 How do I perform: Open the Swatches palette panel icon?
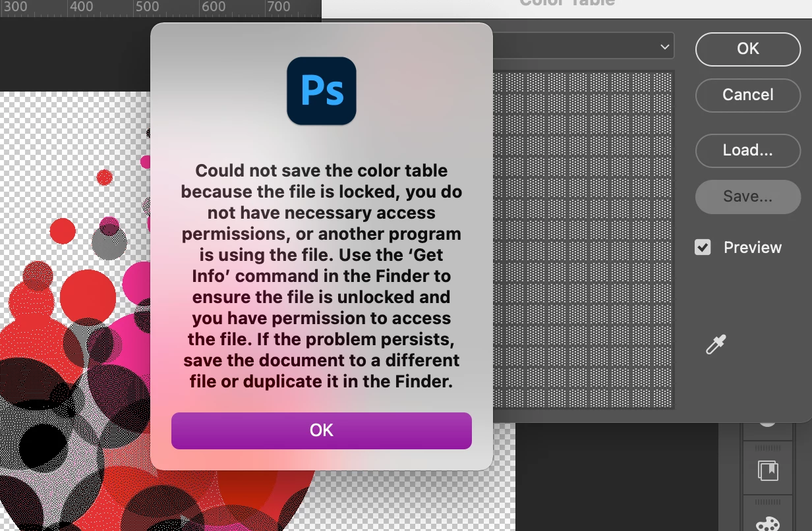pyautogui.click(x=768, y=523)
